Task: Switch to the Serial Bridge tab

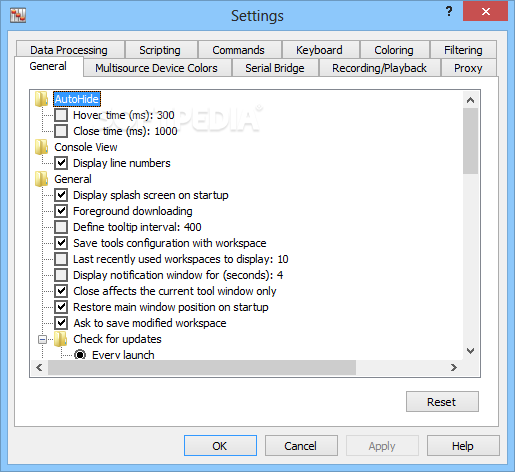Action: [x=275, y=68]
